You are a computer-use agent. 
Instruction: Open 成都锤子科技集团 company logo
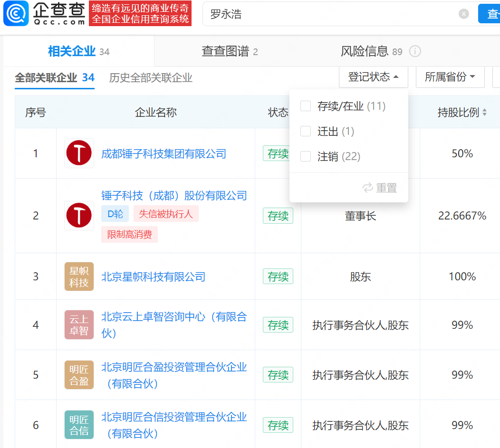click(x=79, y=153)
